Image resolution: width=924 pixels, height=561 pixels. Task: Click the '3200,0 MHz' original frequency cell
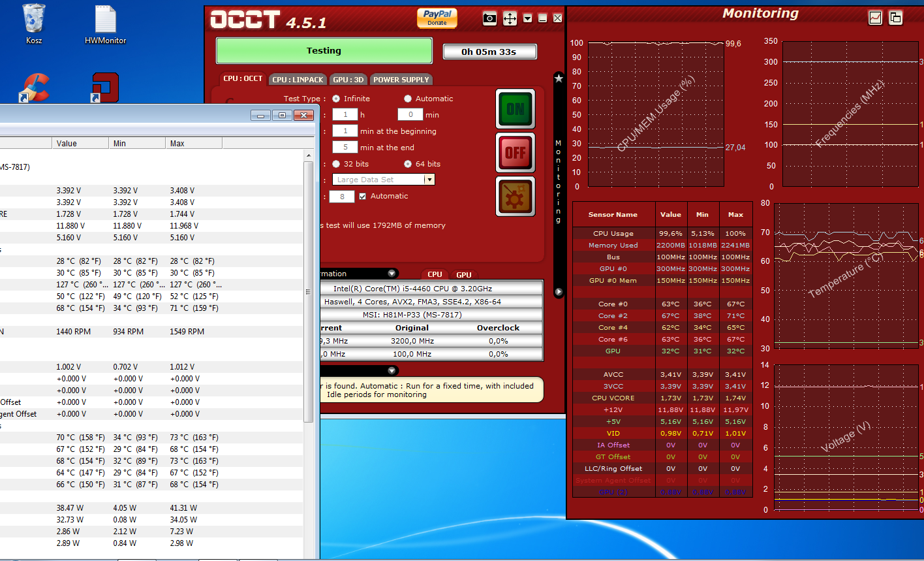(412, 341)
